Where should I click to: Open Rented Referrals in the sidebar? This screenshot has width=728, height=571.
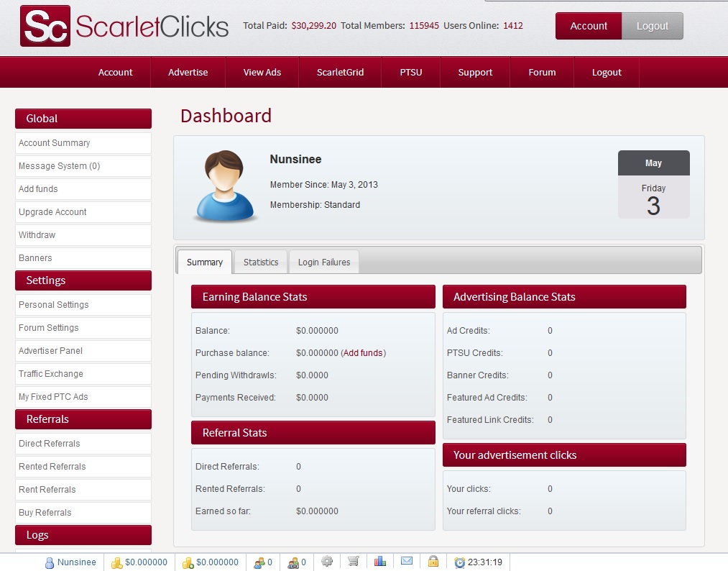click(83, 467)
